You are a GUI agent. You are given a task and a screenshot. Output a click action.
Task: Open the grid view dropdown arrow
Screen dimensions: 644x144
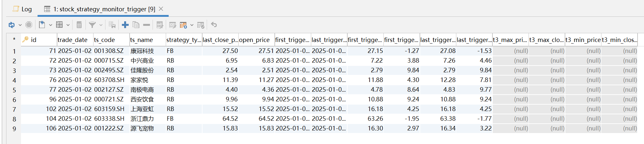[x=68, y=25]
